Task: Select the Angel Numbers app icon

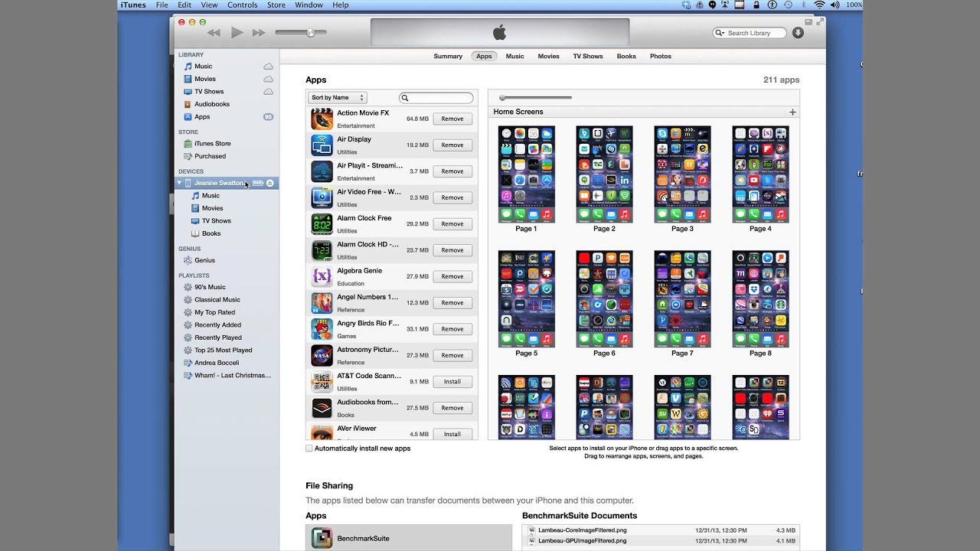Action: click(x=322, y=302)
